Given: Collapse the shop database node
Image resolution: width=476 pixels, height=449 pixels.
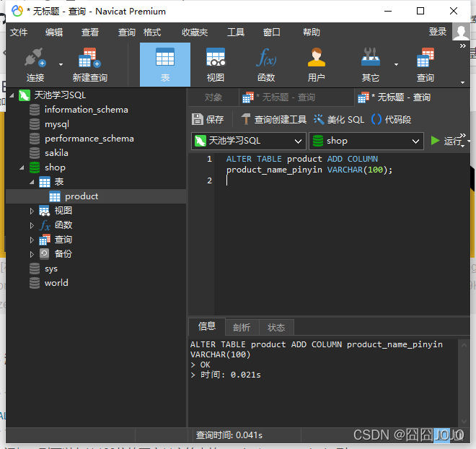Looking at the screenshot, I should coord(22,167).
